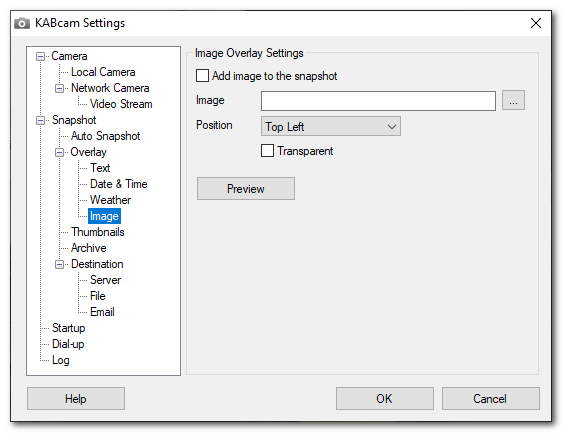Close the KABcam Settings dialog window
This screenshot has height=433, width=563.
[x=536, y=23]
